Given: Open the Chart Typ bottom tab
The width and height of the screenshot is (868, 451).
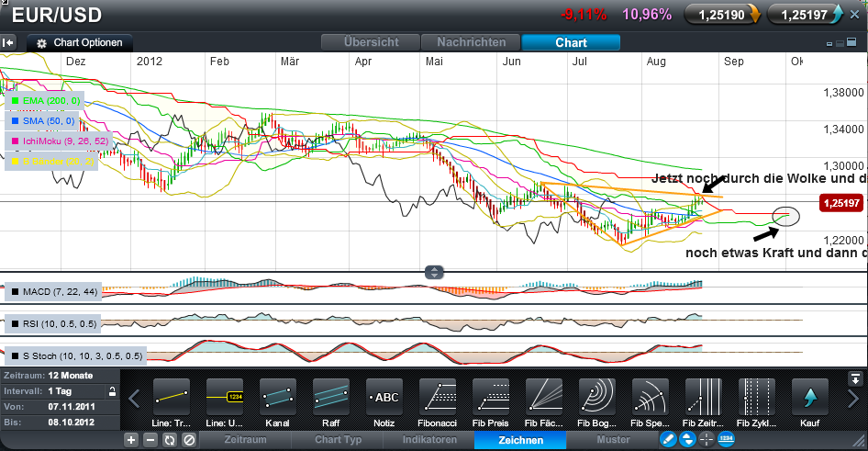Looking at the screenshot, I should [338, 440].
